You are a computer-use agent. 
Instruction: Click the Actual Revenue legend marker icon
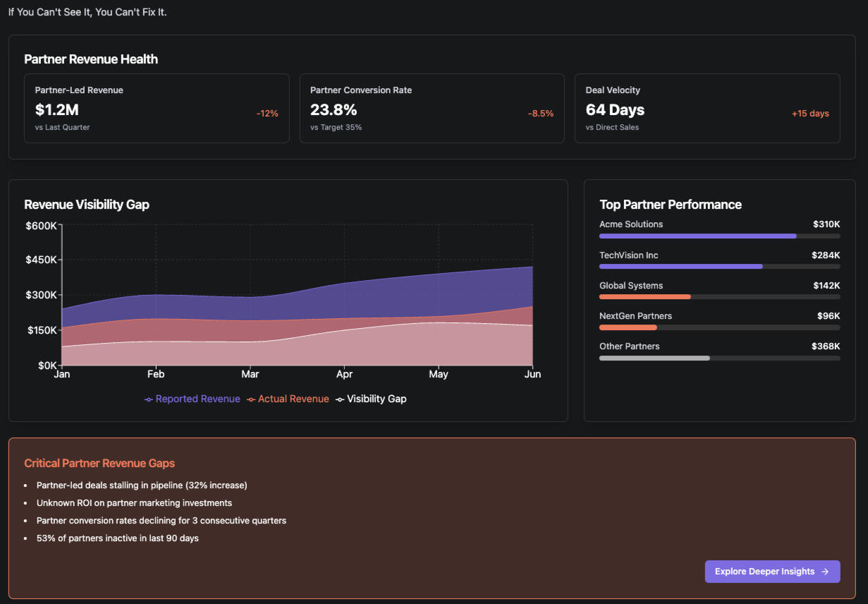(251, 399)
